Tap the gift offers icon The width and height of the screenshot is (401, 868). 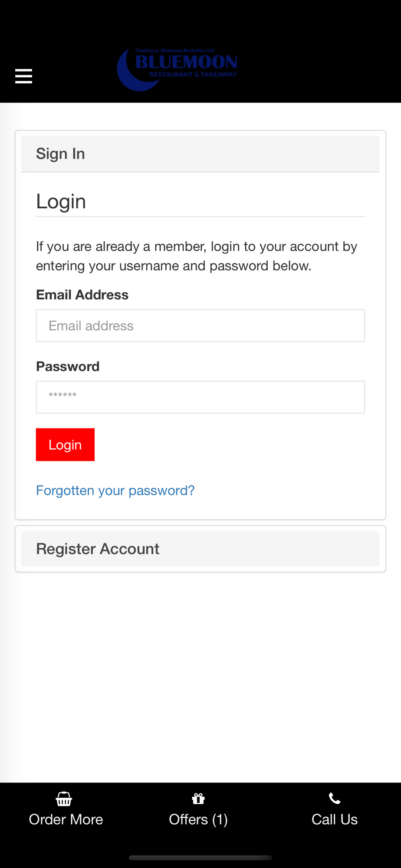point(198,799)
